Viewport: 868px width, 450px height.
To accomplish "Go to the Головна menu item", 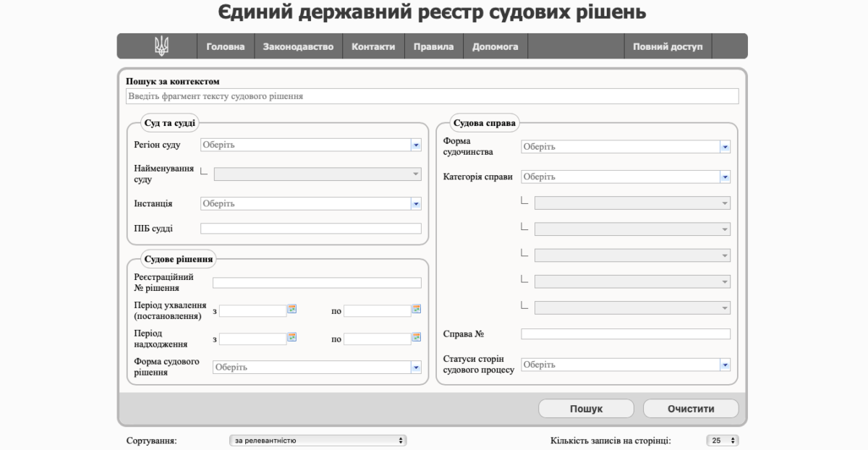I will click(226, 46).
